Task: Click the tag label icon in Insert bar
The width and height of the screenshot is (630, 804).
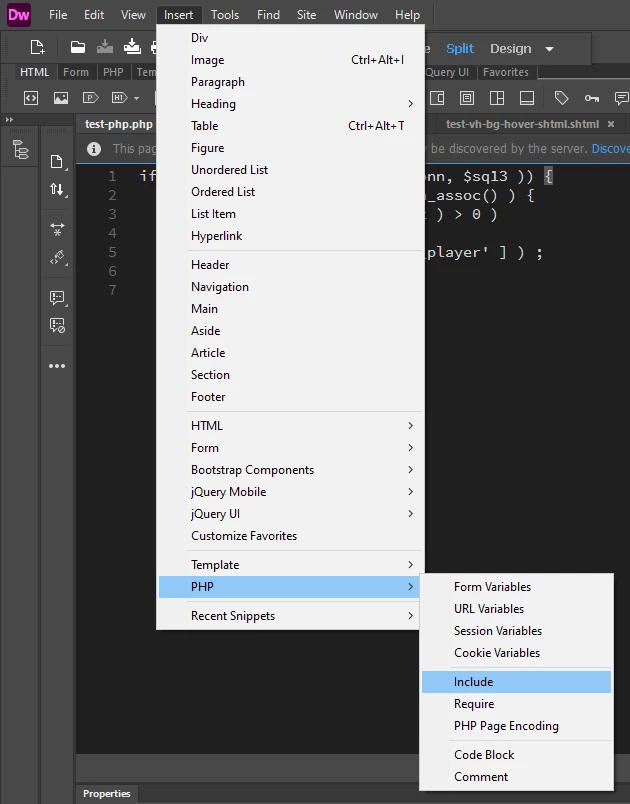Action: 561,97
